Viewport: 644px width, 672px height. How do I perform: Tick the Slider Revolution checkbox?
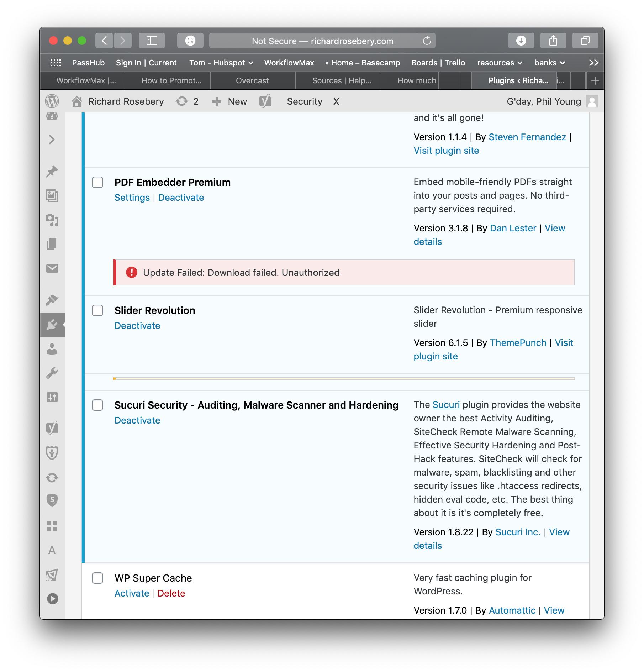[x=97, y=310]
